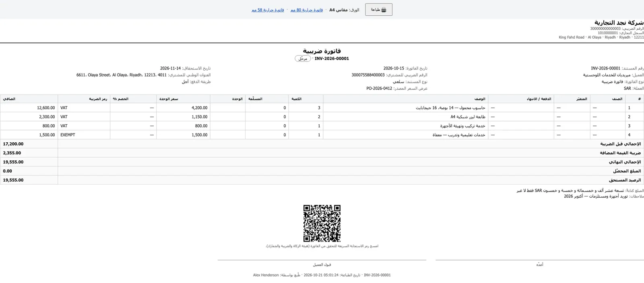This screenshot has width=644, height=283.
Task: Select the notes text توريد أجهزة ومستلزمات
Action: (596, 196)
